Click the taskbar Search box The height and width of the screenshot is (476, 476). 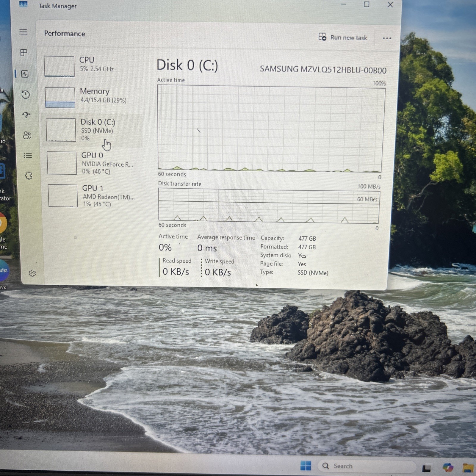(367, 466)
